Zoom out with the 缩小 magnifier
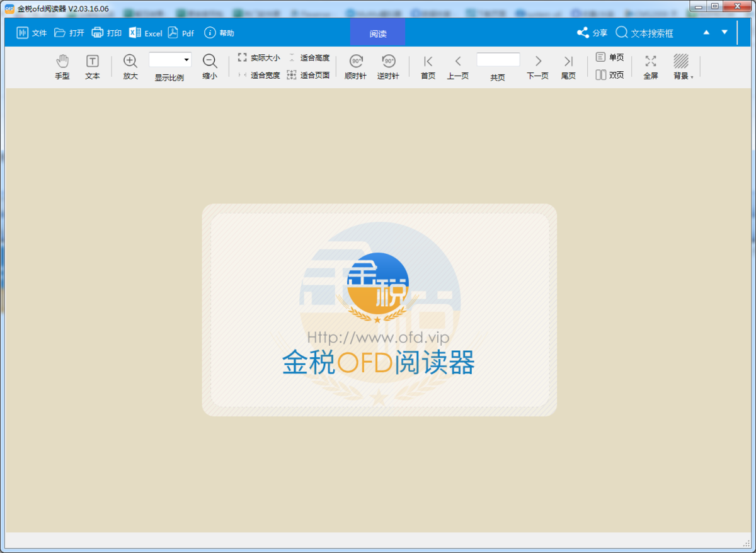 point(210,66)
